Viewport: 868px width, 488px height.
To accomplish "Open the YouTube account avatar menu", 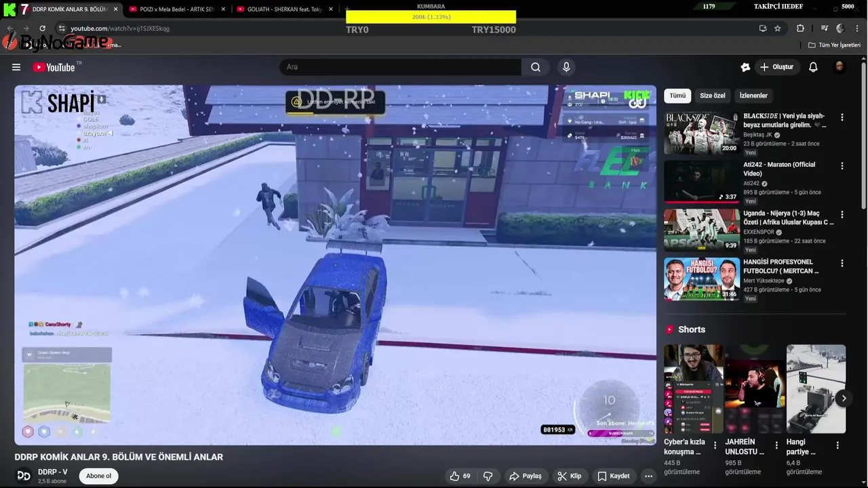I will click(x=840, y=67).
